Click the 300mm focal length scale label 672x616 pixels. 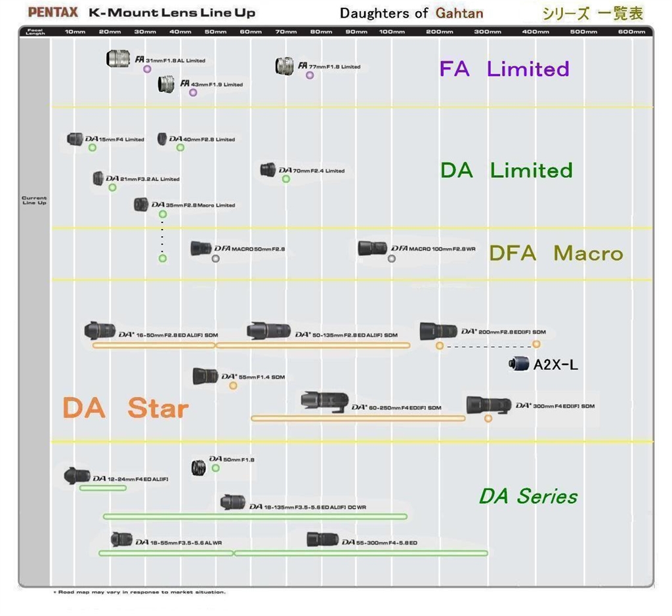(488, 31)
